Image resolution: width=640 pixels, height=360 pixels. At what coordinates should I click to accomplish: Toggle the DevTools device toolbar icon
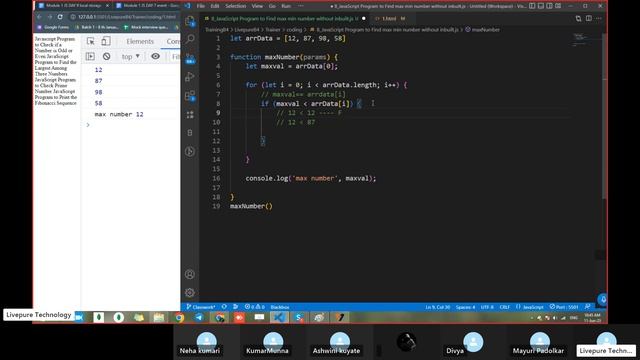(x=106, y=41)
